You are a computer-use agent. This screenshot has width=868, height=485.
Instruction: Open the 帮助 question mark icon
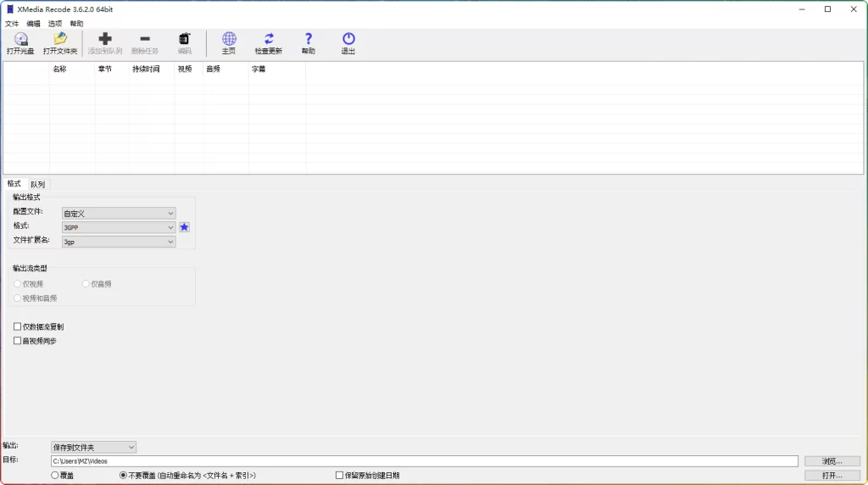[x=309, y=39]
